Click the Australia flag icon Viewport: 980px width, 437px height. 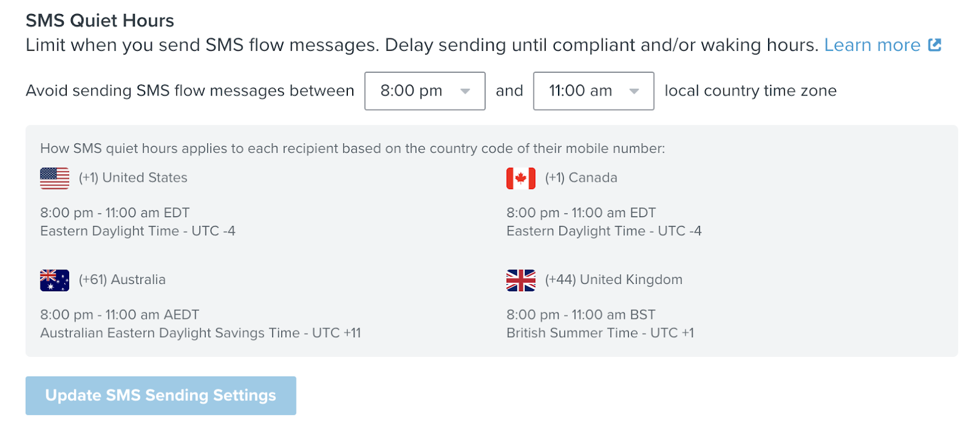pyautogui.click(x=55, y=280)
